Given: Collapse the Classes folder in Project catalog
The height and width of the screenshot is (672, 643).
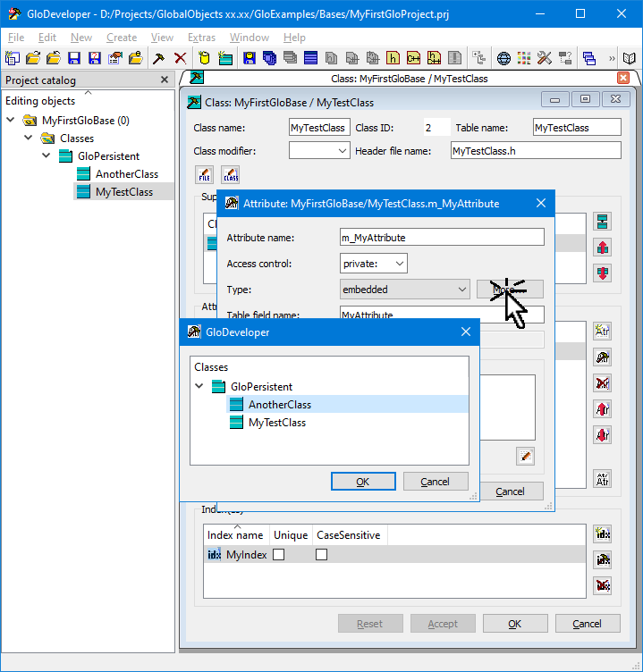Looking at the screenshot, I should point(29,138).
